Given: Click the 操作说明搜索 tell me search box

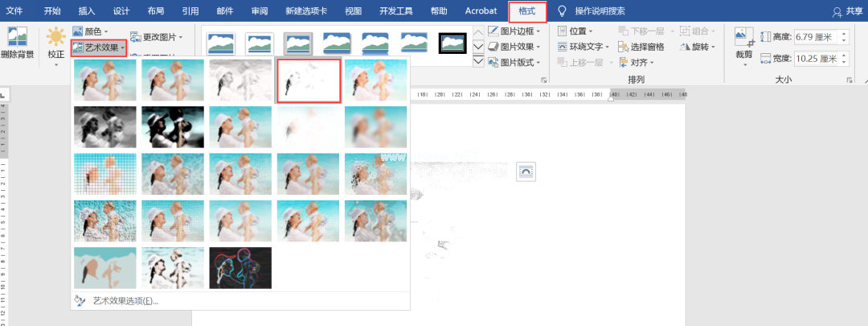Looking at the screenshot, I should pyautogui.click(x=600, y=11).
